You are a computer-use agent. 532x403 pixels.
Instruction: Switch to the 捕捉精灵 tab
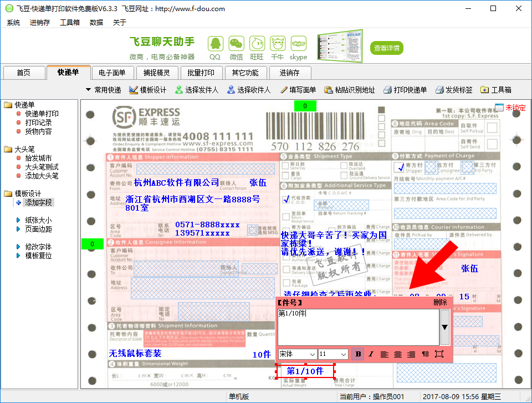click(x=156, y=73)
